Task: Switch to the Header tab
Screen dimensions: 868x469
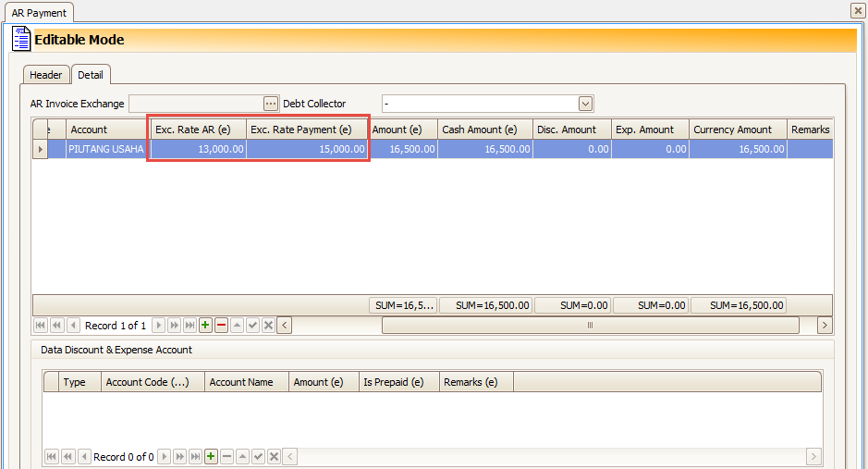Action: 46,75
